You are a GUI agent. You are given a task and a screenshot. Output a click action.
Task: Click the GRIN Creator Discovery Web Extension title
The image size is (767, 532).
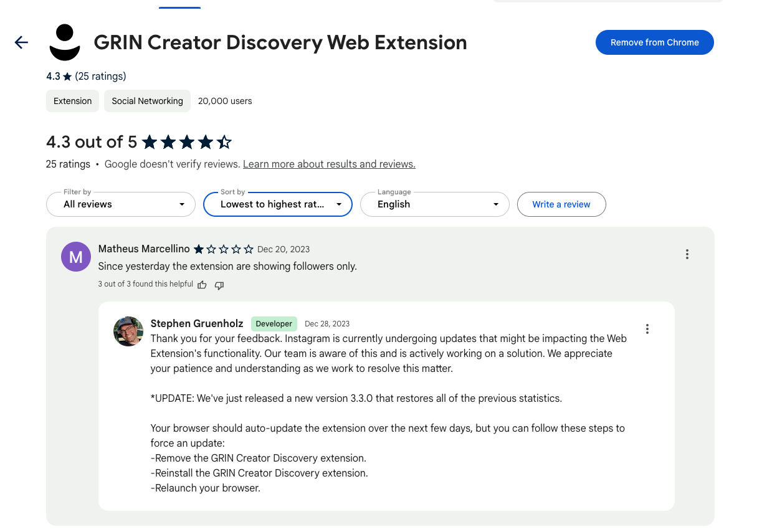[x=280, y=42]
